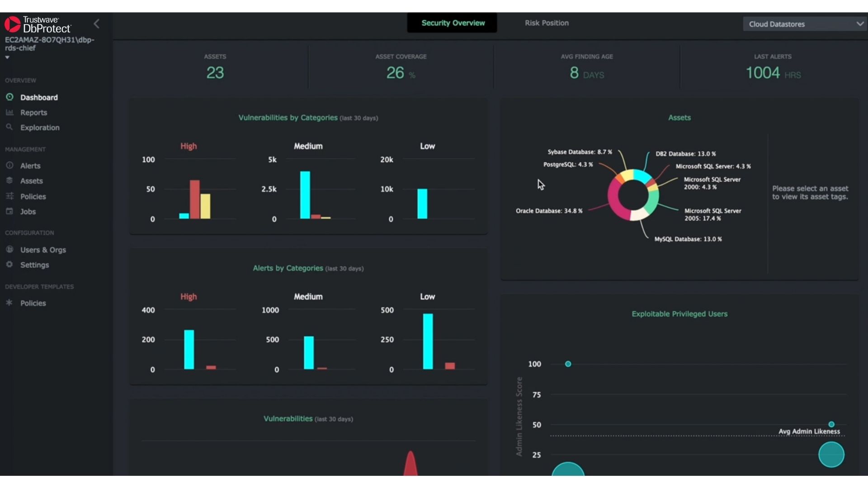The width and height of the screenshot is (868, 488).
Task: Click the Jobs calendar icon
Action: click(9, 211)
